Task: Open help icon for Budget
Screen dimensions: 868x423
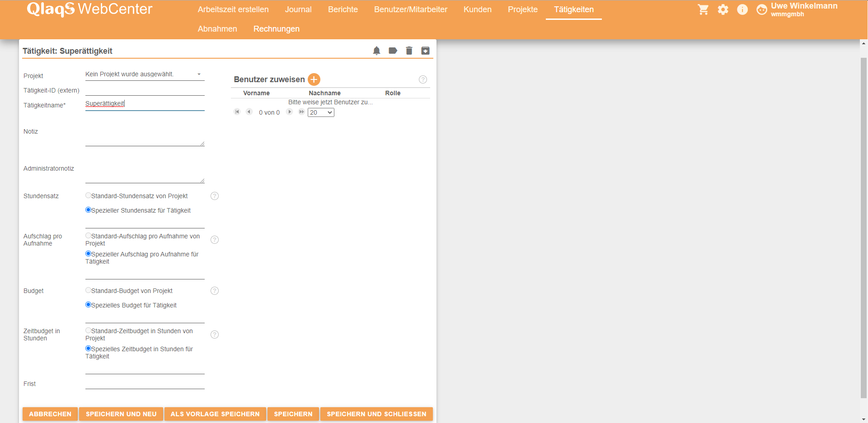Action: (x=215, y=291)
